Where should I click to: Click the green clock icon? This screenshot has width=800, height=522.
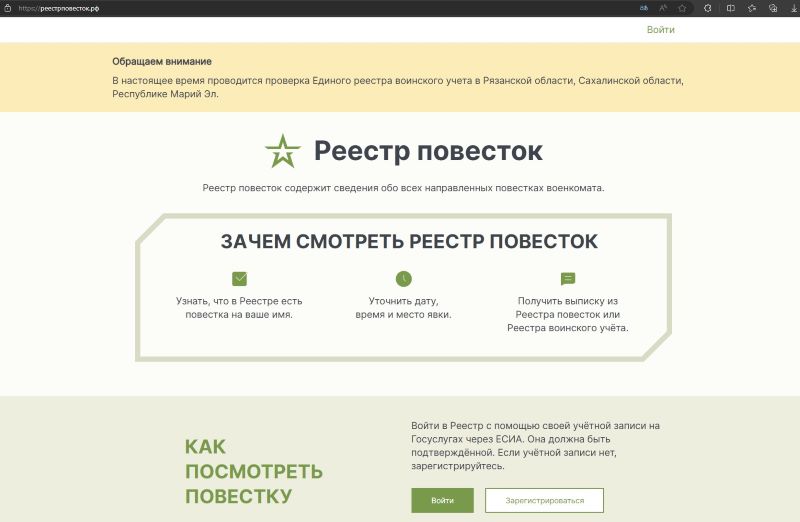[403, 279]
